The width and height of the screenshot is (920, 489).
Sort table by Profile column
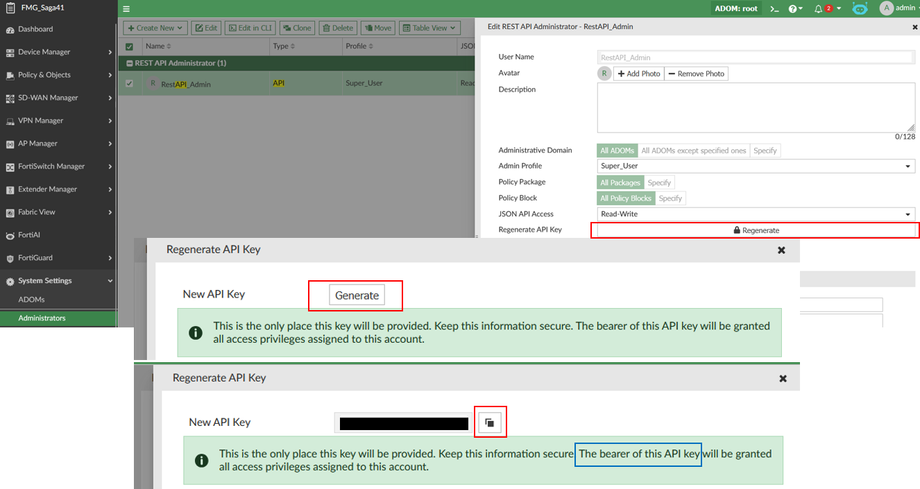[x=359, y=46]
